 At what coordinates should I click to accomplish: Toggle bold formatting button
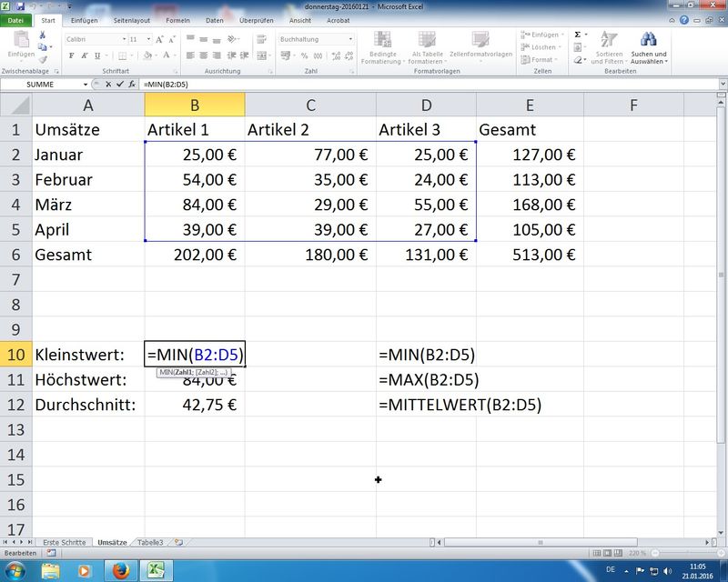71,55
